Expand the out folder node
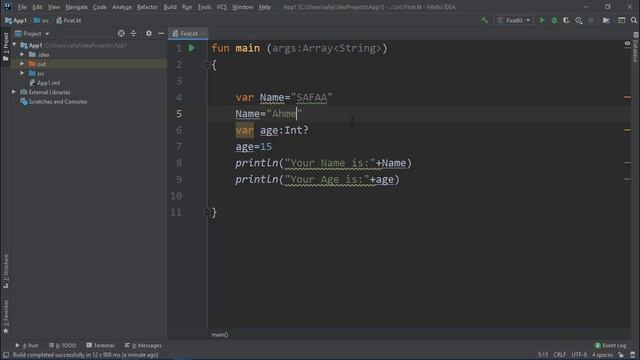Screen dimensions: 640x360 pyautogui.click(x=22, y=64)
